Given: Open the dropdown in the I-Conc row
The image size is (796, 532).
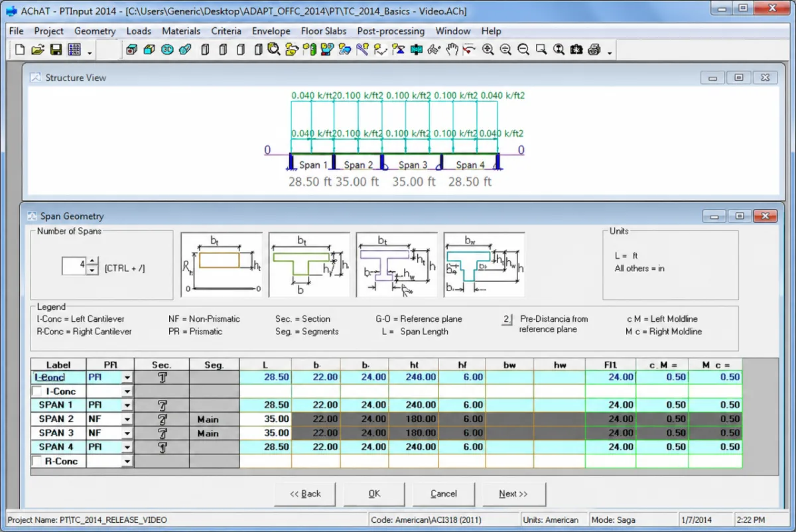Looking at the screenshot, I should [127, 391].
